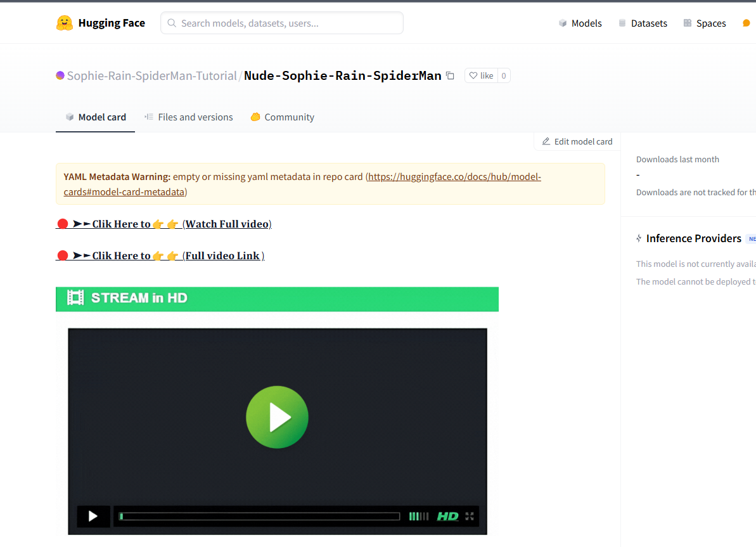756x547 pixels.
Task: Click Edit model card button
Action: click(577, 141)
